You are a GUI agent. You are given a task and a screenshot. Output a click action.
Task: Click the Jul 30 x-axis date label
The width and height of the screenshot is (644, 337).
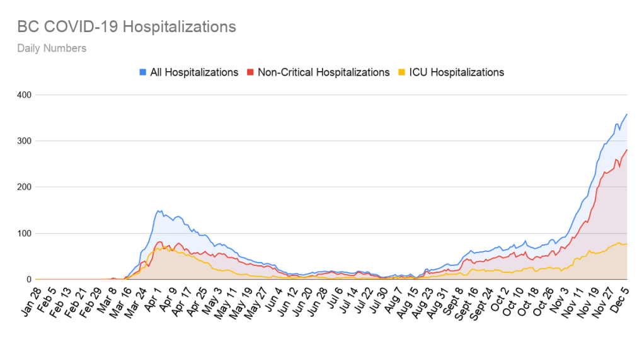[376, 300]
